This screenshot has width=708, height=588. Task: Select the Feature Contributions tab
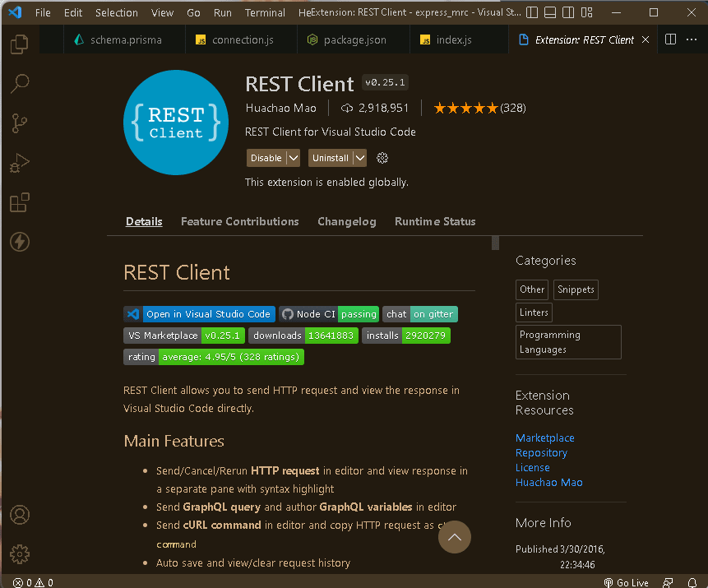tap(240, 221)
